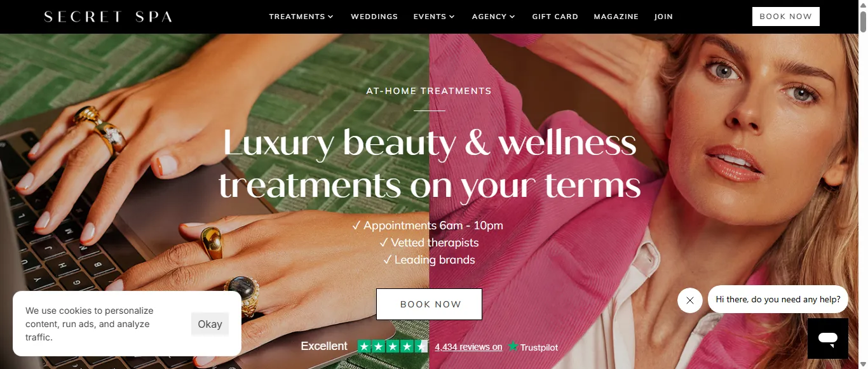Screen dimensions: 868x369
Task: Open the 4,434 reviews link
Action: pyautogui.click(x=468, y=347)
